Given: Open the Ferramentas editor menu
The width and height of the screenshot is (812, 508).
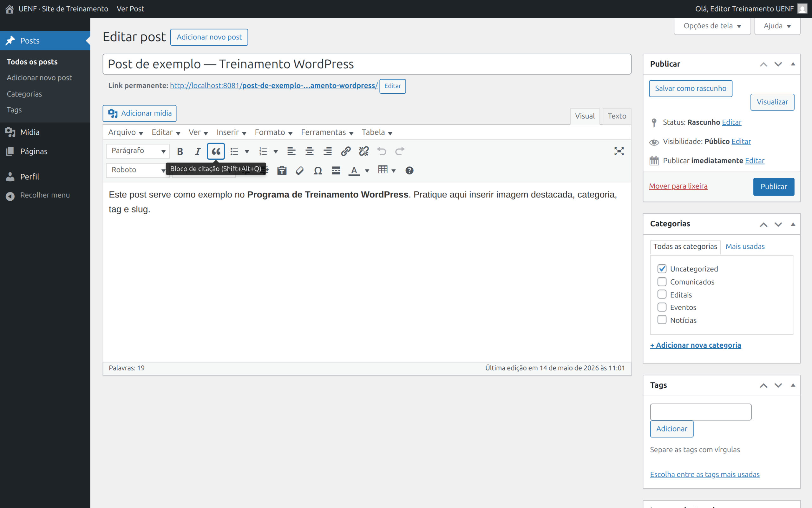Looking at the screenshot, I should click(x=327, y=132).
